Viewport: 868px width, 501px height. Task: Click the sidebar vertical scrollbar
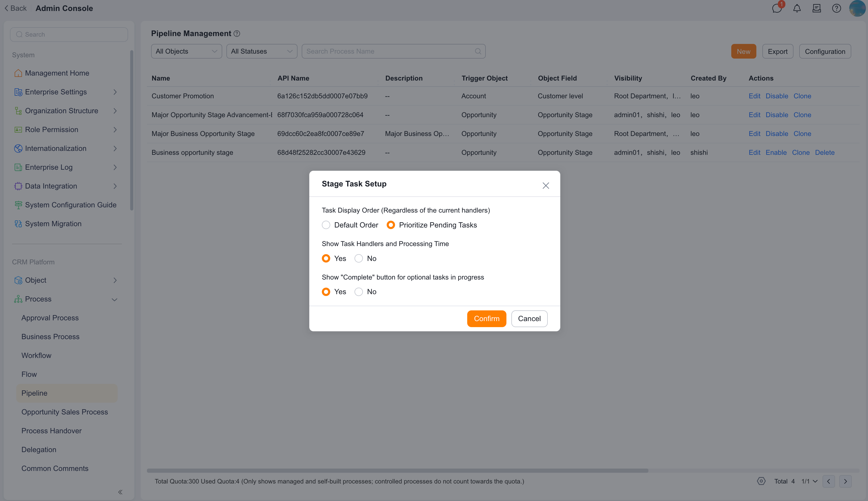click(x=132, y=130)
